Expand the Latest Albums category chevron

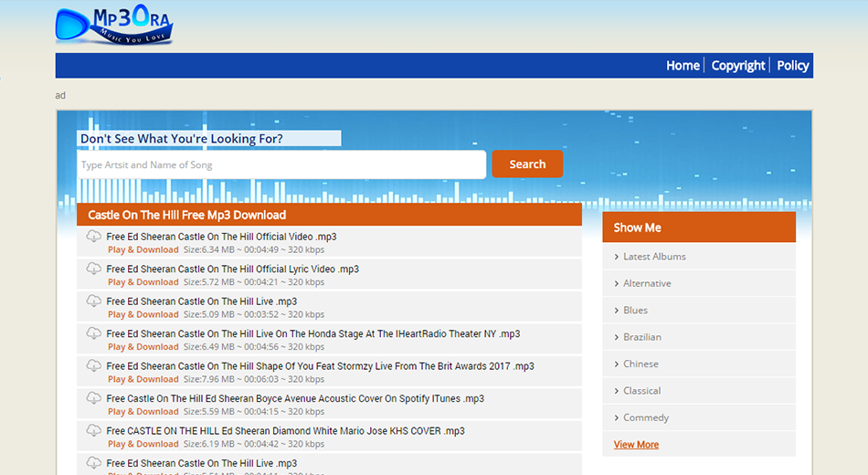point(616,257)
